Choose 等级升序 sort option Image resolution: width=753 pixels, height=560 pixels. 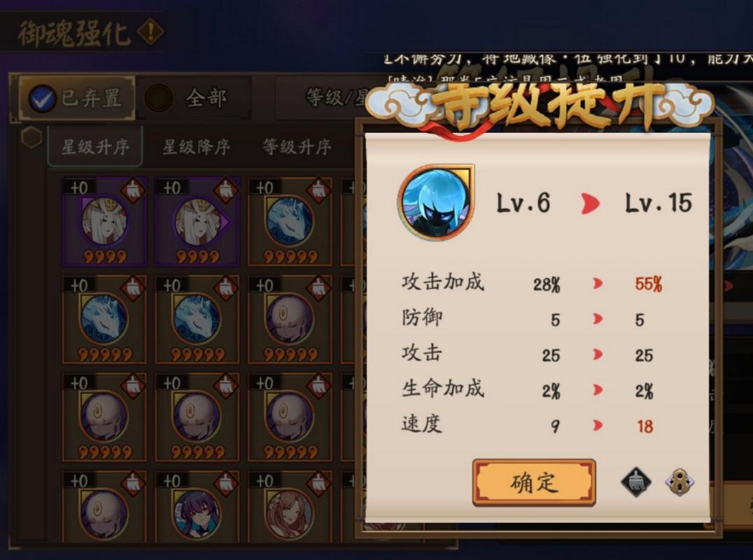tap(297, 147)
